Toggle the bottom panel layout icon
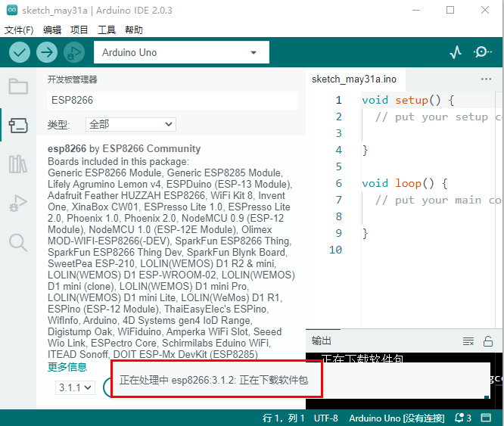The height and width of the screenshot is (426, 504). (486, 418)
